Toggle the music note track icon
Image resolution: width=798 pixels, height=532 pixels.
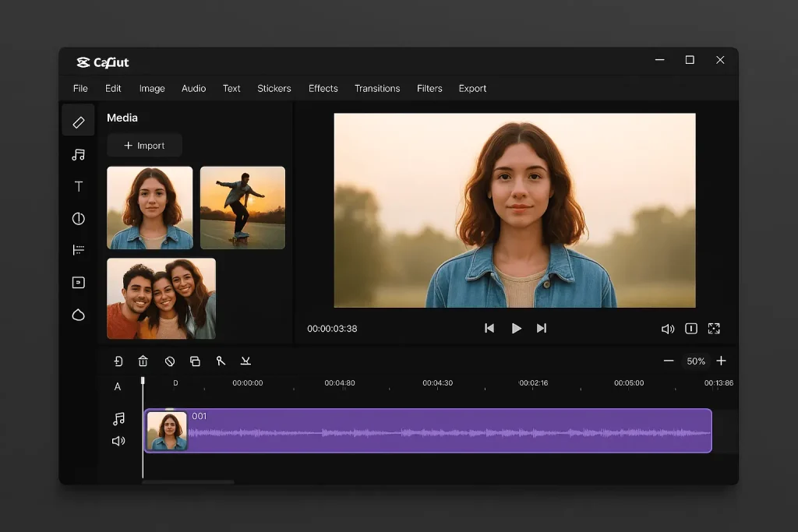(x=118, y=419)
